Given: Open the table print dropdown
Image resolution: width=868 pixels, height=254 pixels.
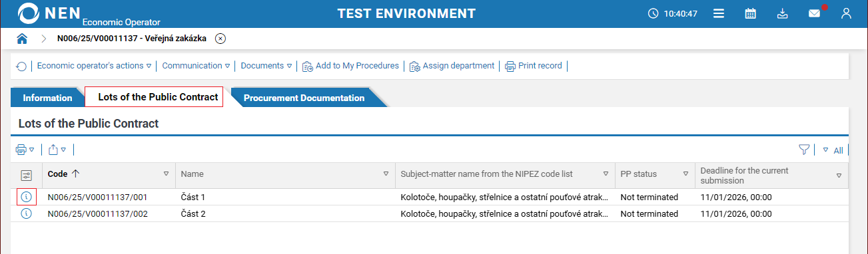Looking at the screenshot, I should point(25,150).
